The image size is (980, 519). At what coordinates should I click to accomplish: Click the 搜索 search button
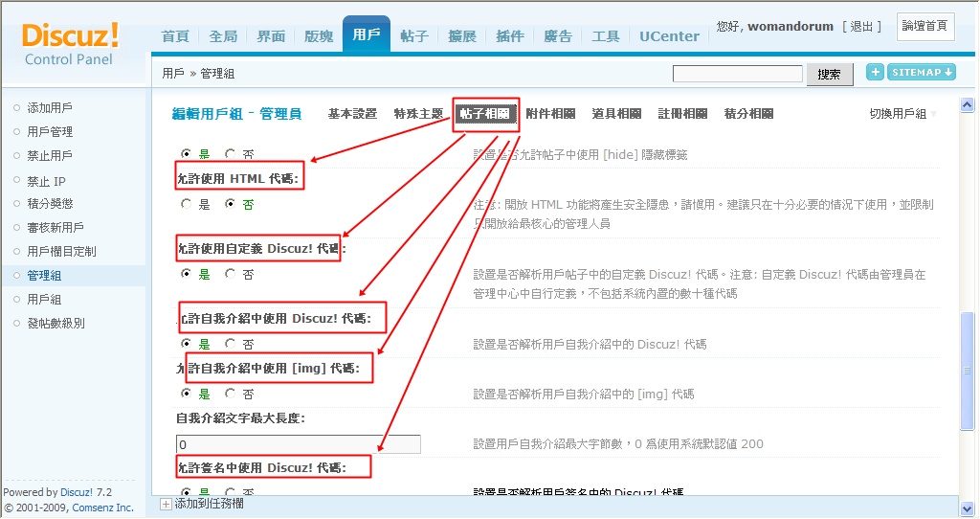pos(829,74)
